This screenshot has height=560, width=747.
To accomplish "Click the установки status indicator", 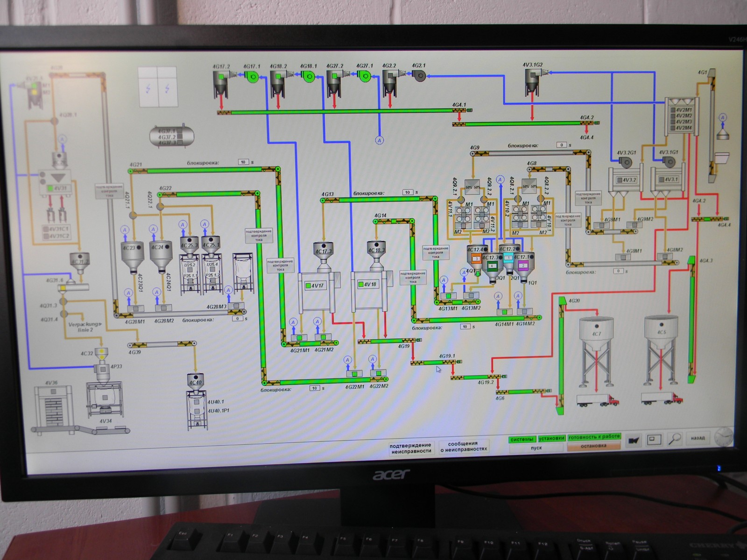I will coord(551,438).
